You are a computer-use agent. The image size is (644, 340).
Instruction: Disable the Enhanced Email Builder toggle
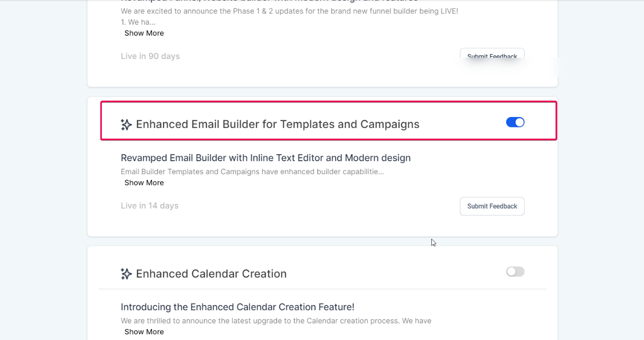coord(515,122)
